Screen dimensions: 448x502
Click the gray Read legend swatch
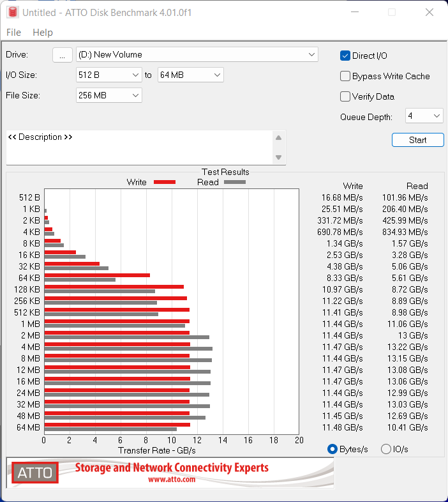234,182
